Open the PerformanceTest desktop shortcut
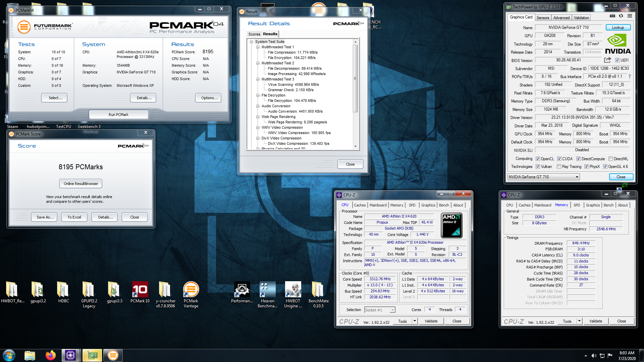 [x=242, y=292]
